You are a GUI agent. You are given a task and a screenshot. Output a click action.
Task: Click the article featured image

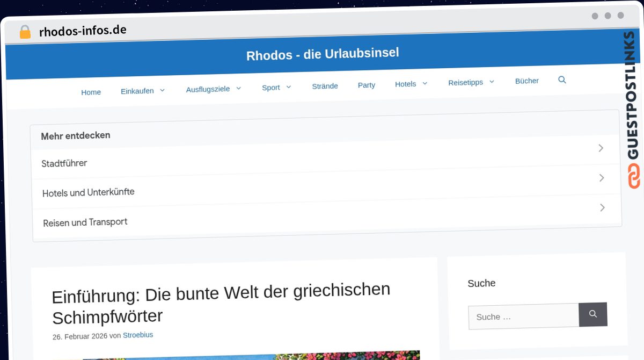[236, 355]
